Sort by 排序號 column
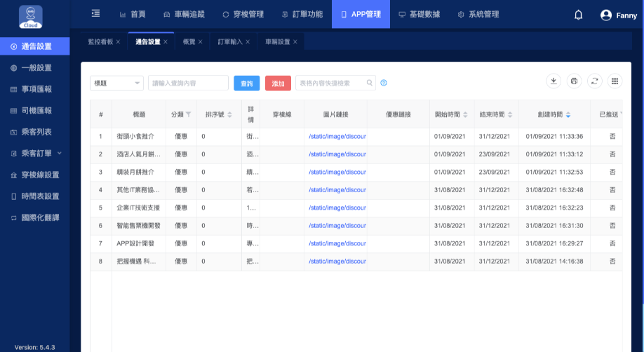The image size is (644, 352). click(x=229, y=115)
